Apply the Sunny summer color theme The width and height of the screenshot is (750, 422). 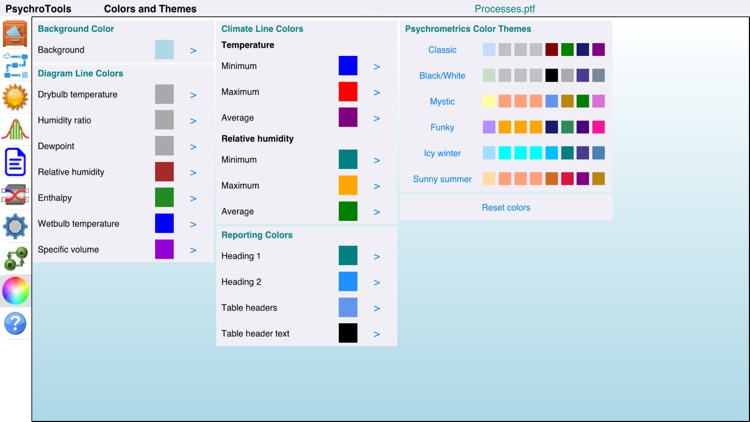click(442, 179)
